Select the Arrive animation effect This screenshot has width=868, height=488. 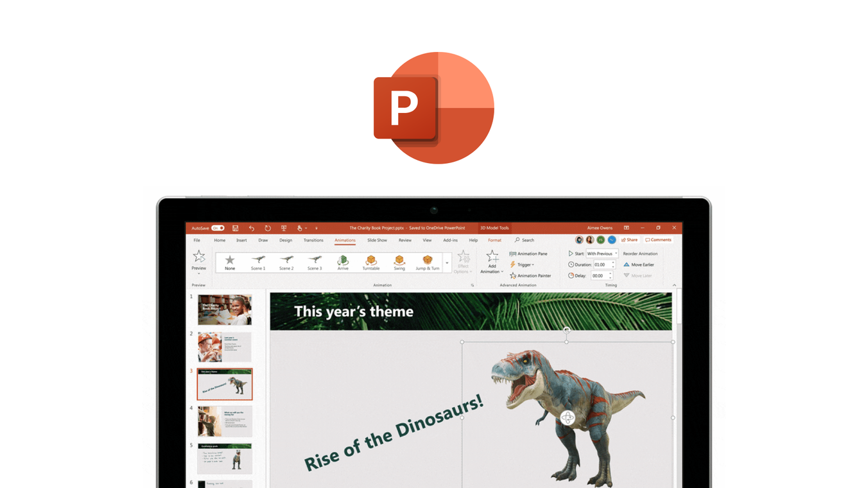point(343,261)
